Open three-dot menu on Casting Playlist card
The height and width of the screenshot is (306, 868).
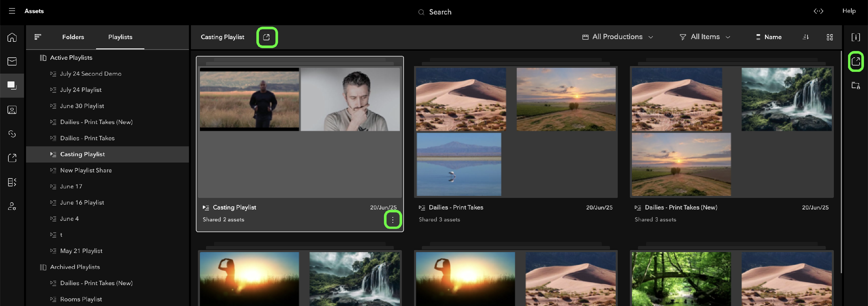[x=393, y=220]
